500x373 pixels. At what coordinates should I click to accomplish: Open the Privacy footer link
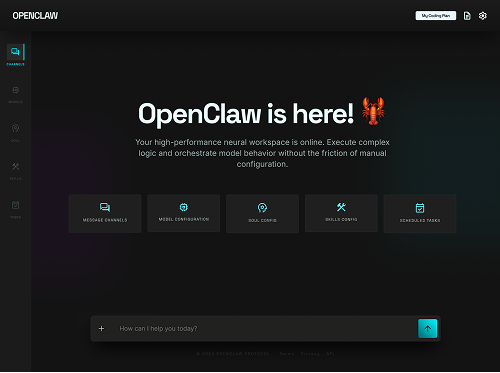click(310, 354)
